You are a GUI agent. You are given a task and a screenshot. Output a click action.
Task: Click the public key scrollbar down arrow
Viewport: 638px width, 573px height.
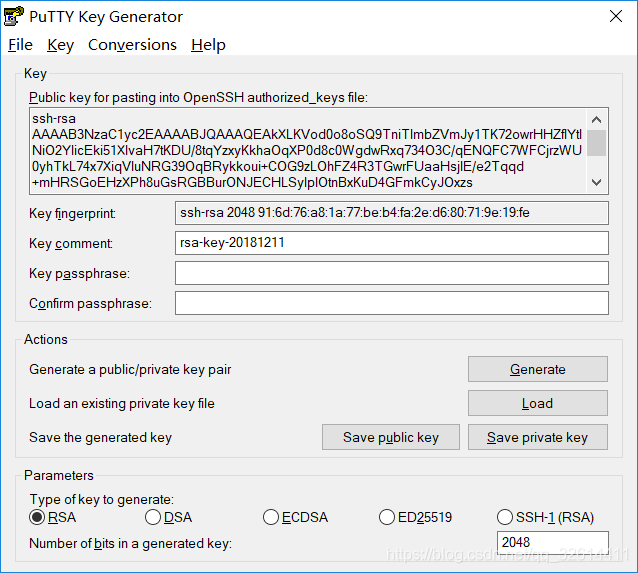tap(596, 182)
